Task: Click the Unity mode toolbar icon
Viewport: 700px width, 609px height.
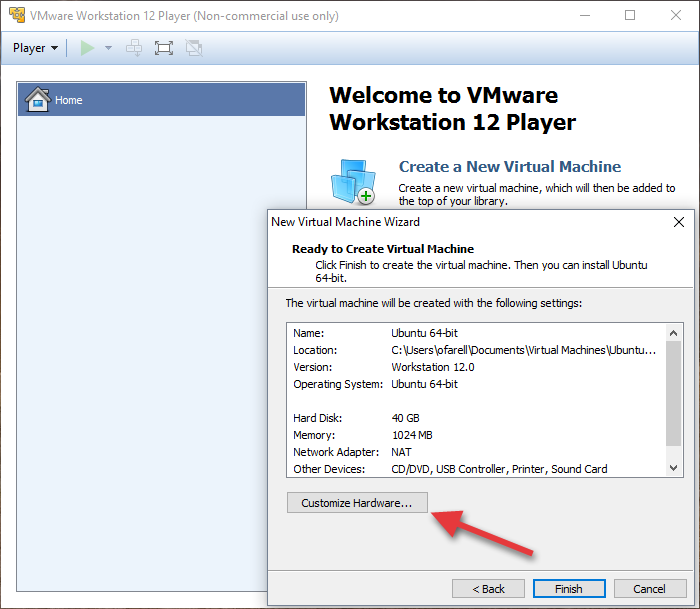Action: (x=194, y=48)
